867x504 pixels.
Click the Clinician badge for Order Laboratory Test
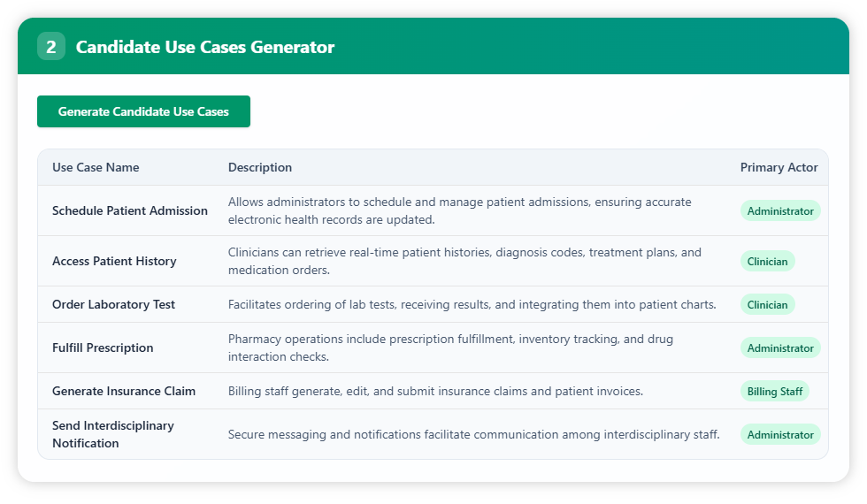767,305
